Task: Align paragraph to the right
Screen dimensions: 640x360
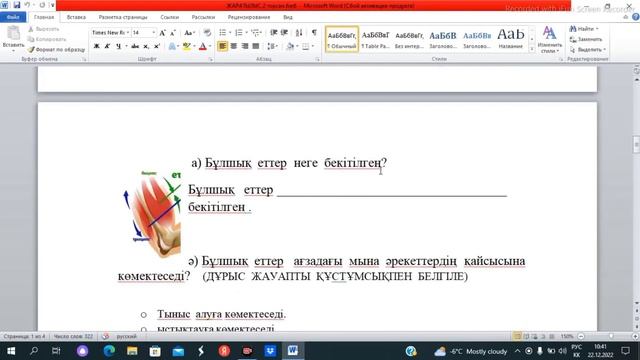Action: 244,46
